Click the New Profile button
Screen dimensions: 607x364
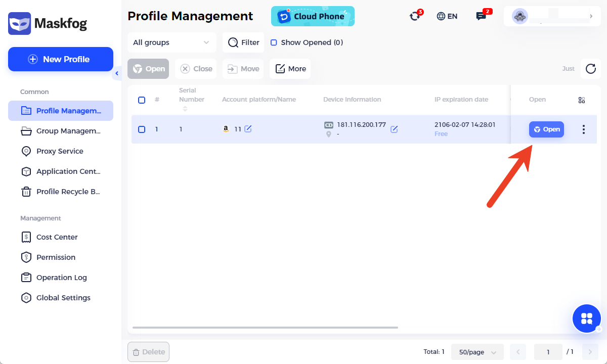pos(61,59)
